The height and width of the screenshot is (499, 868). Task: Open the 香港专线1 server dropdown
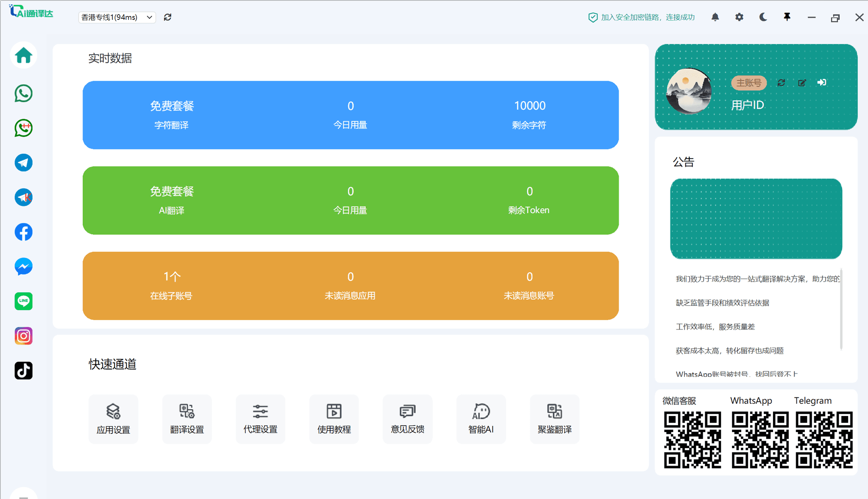coord(117,17)
